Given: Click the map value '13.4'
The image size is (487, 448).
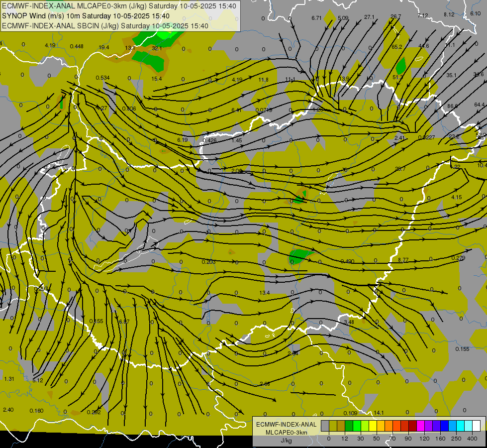Looking at the screenshot, I should (x=265, y=293).
